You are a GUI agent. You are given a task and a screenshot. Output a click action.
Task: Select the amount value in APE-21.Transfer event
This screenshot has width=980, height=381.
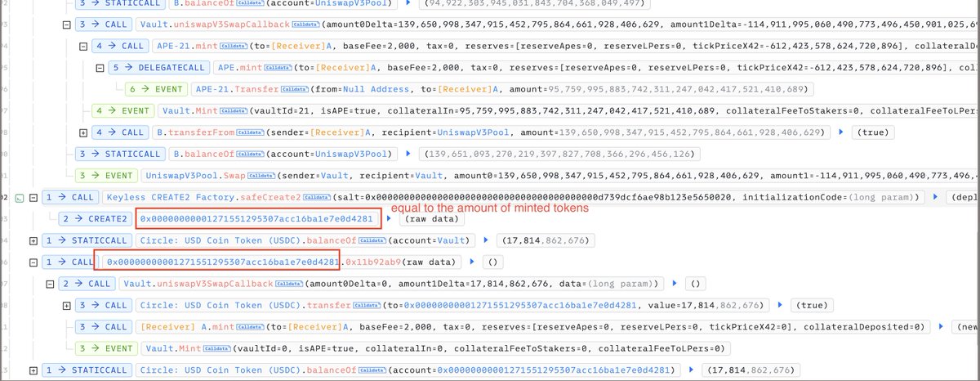(x=676, y=89)
